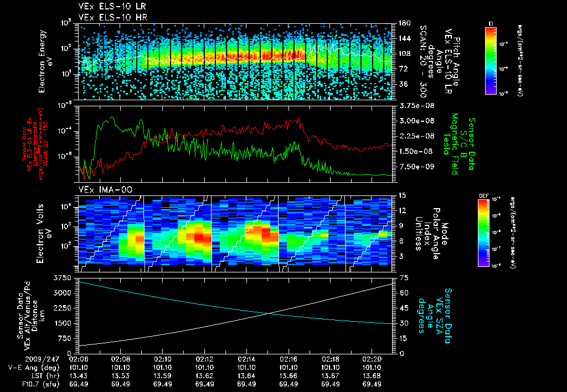The height and width of the screenshot is (392, 567).
Task: Click the LST value 13.43
Action: click(x=79, y=376)
